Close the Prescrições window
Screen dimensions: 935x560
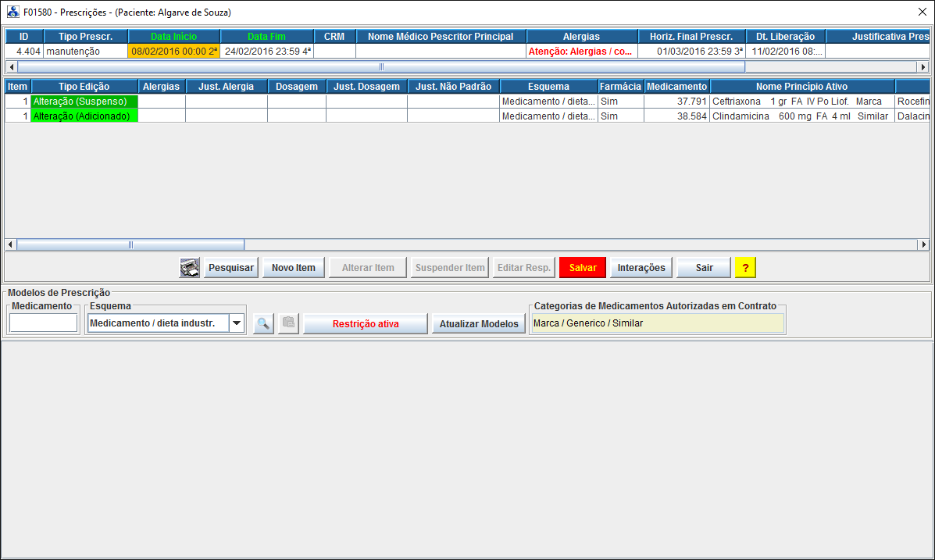coord(922,12)
